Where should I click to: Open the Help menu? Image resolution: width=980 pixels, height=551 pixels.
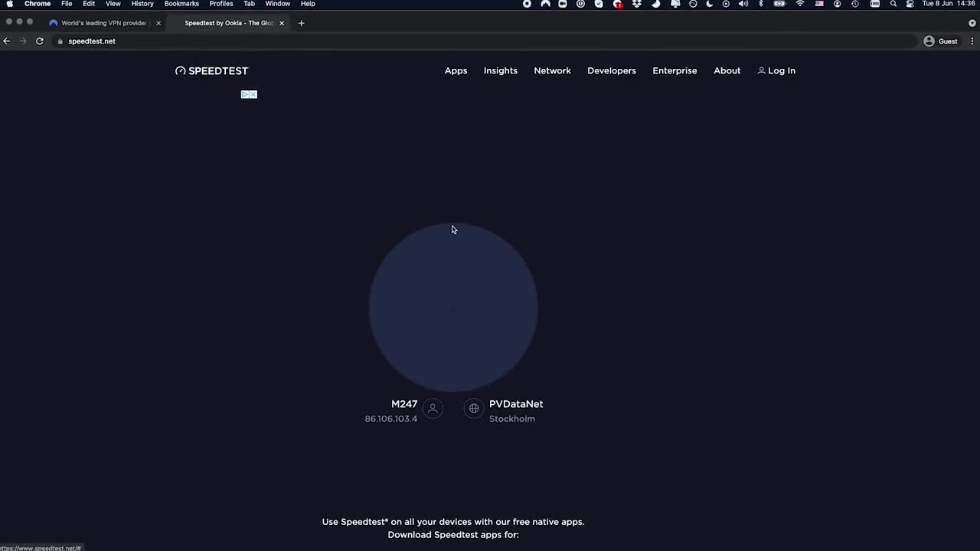pyautogui.click(x=308, y=4)
